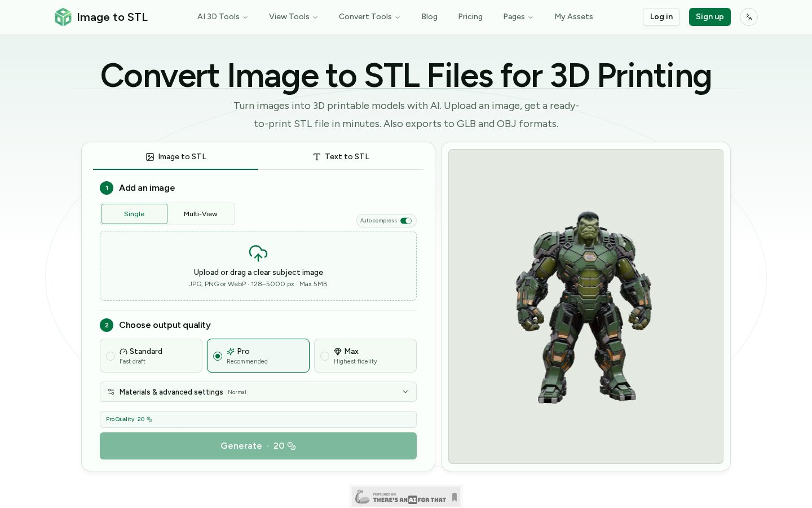Toggle the Auto compress switch
Screen dimensions: 812x508
pos(406,221)
